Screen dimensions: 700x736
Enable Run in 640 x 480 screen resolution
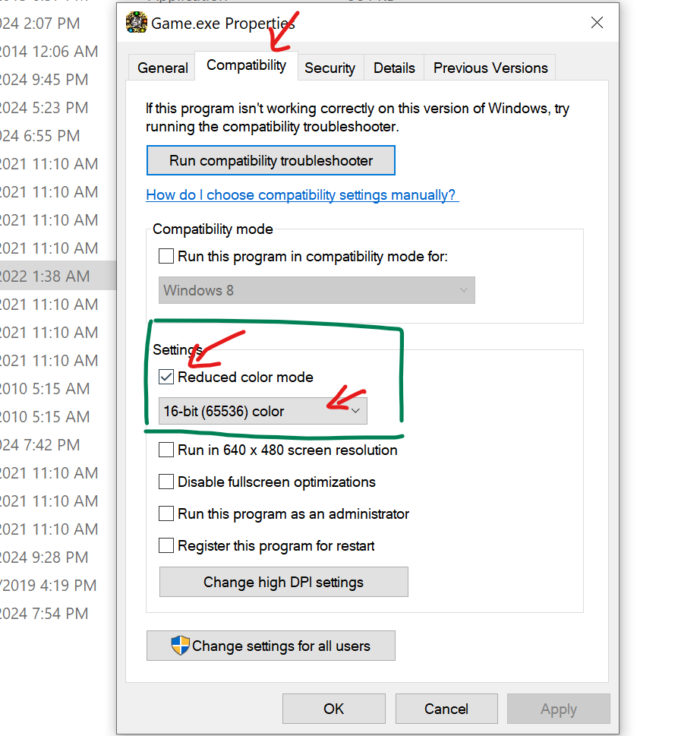pyautogui.click(x=166, y=450)
